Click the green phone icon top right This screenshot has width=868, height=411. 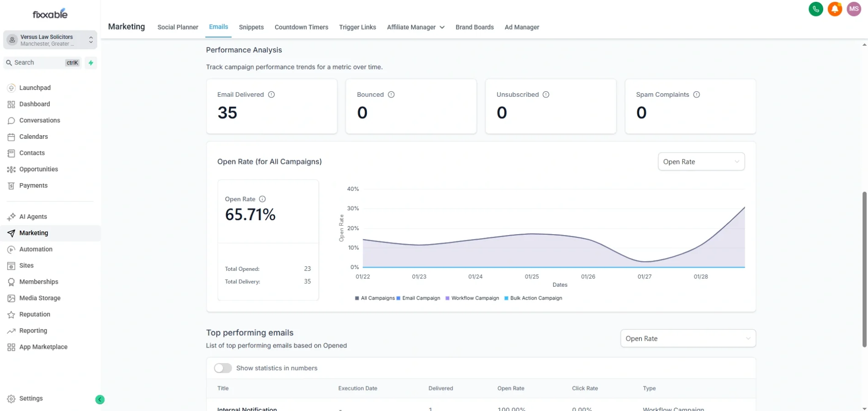816,9
